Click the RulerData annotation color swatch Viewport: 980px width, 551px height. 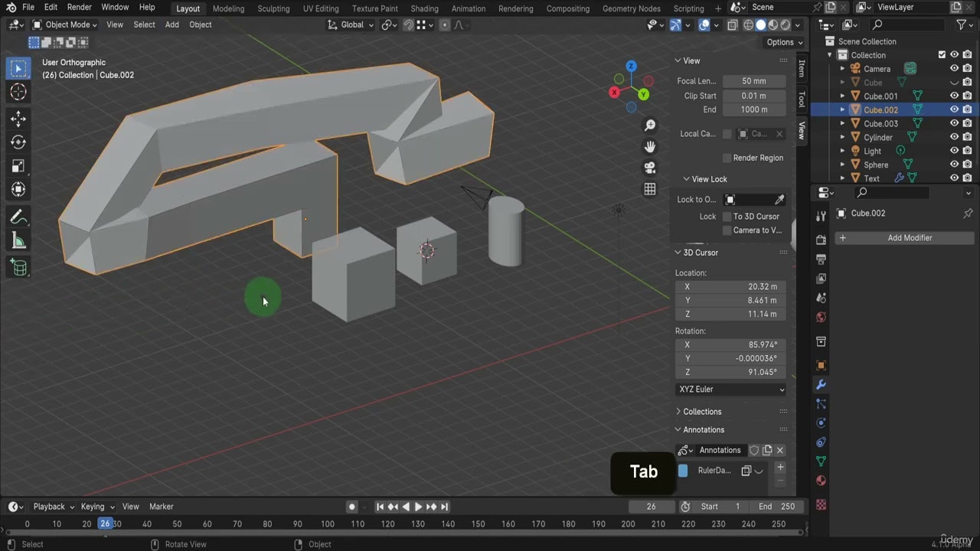[x=683, y=471]
